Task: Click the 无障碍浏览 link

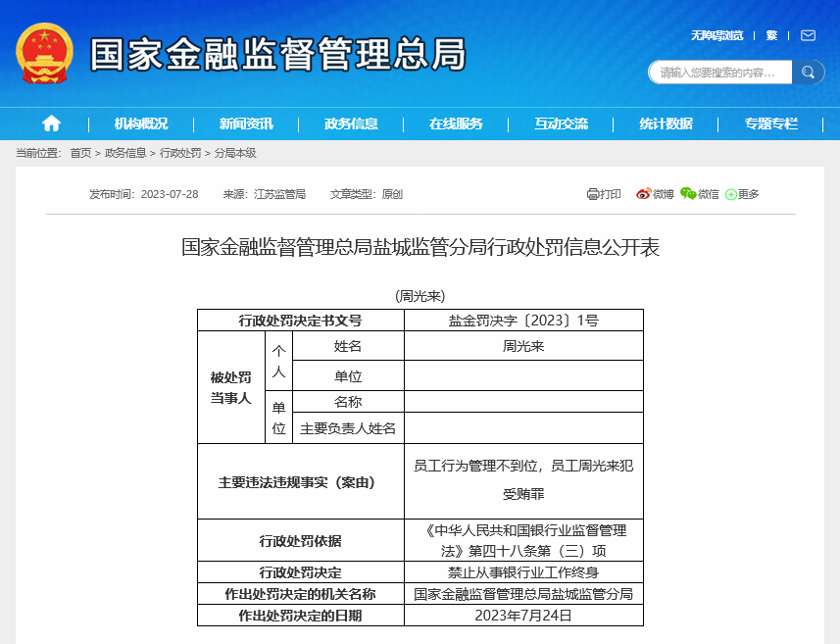Action: point(716,35)
